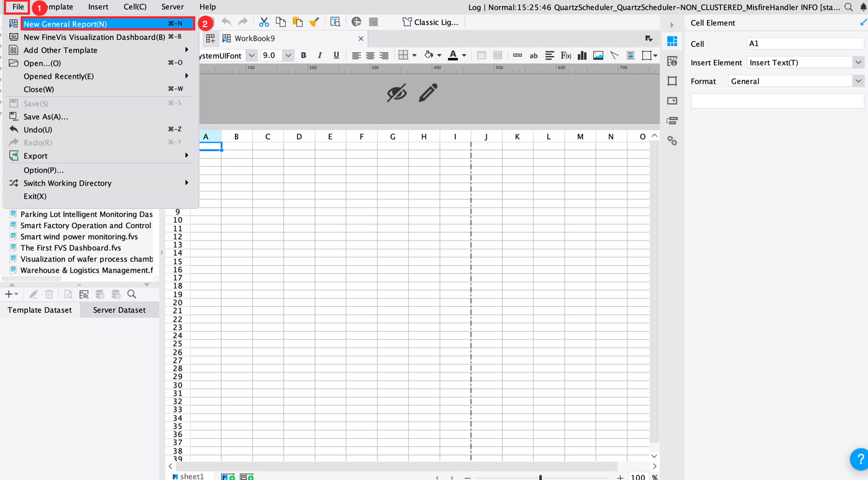Viewport: 868px width, 480px height.
Task: Click the globe preview icon in toolbar
Action: tap(356, 22)
